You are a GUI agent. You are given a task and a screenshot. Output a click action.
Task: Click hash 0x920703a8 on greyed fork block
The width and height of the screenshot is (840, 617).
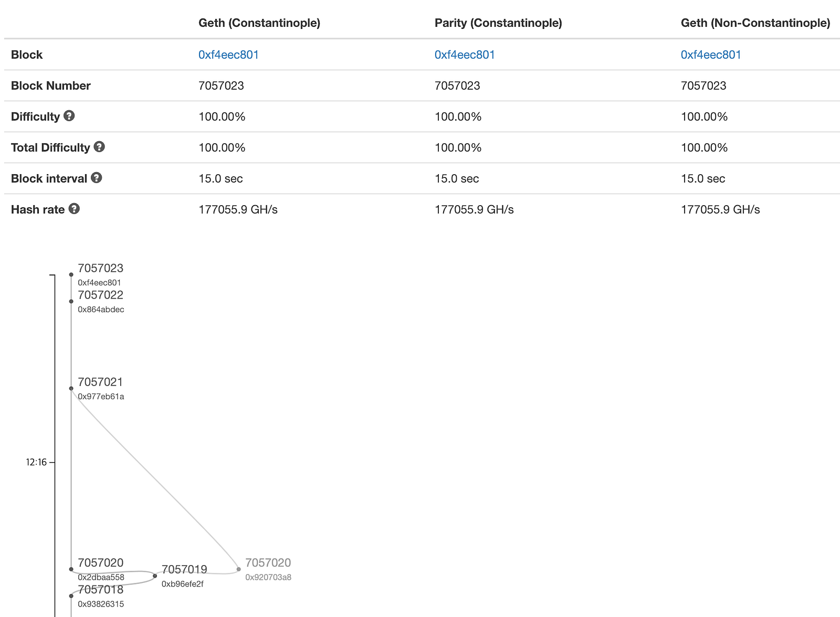pyautogui.click(x=268, y=577)
